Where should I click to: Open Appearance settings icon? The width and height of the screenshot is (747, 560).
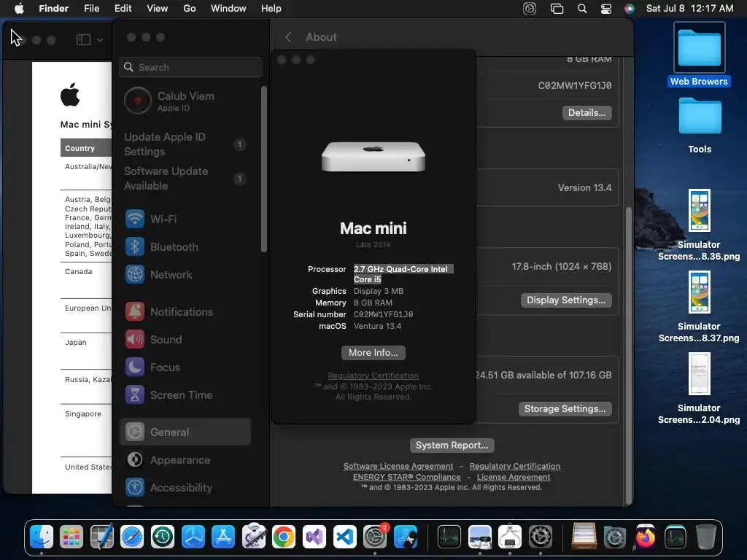[135, 459]
